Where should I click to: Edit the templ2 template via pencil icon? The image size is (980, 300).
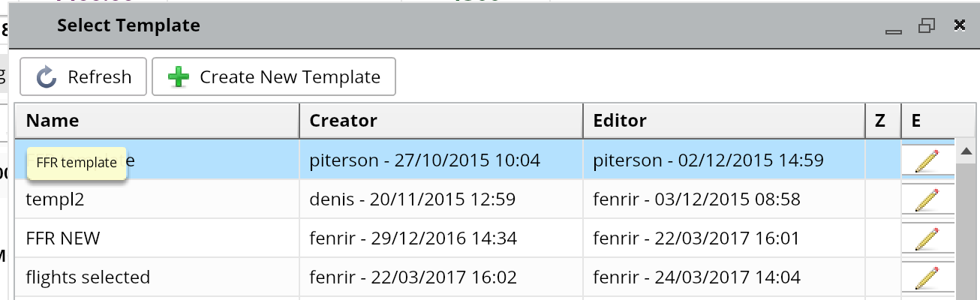tap(927, 199)
